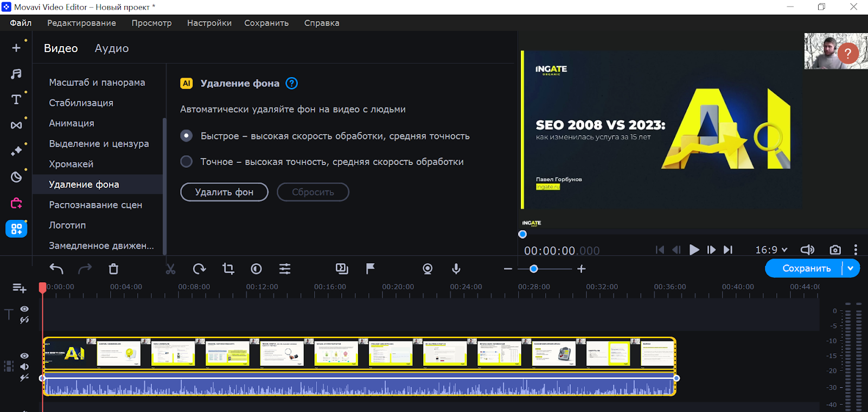
Task: Open the Редактирование menu
Action: point(81,23)
